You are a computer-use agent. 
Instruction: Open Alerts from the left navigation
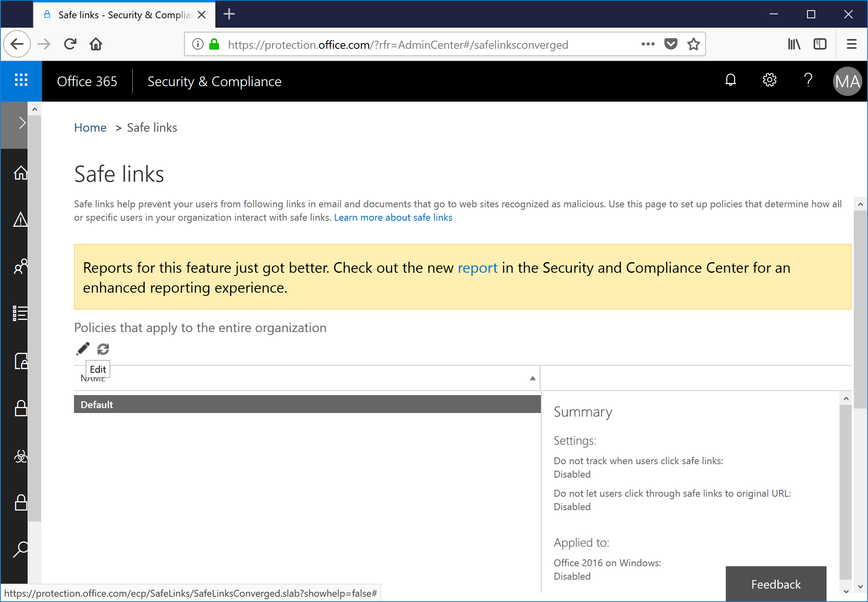coord(20,220)
